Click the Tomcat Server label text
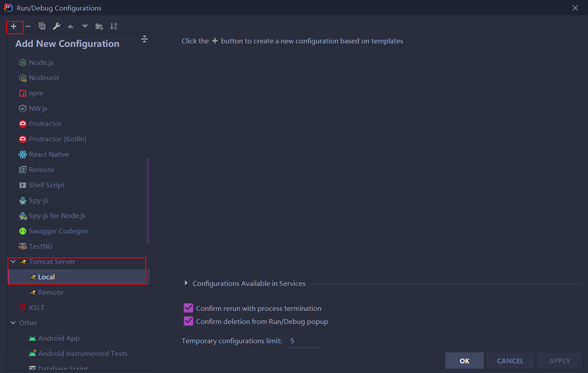The image size is (588, 373). pos(52,262)
